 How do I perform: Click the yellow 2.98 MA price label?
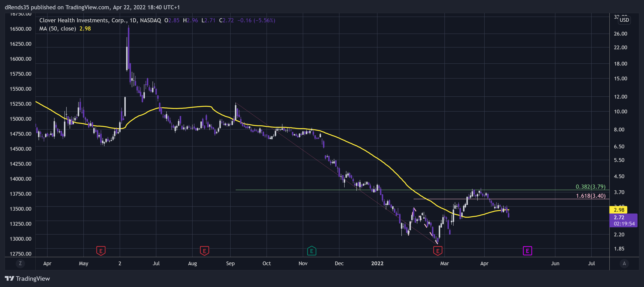click(x=619, y=210)
